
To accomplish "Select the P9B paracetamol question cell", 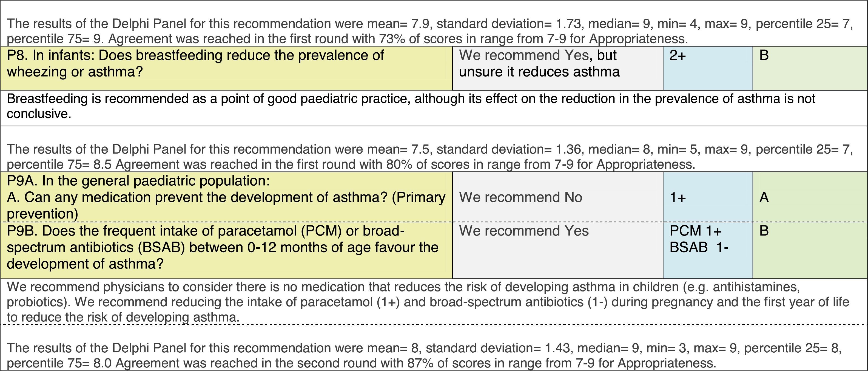I will point(222,247).
